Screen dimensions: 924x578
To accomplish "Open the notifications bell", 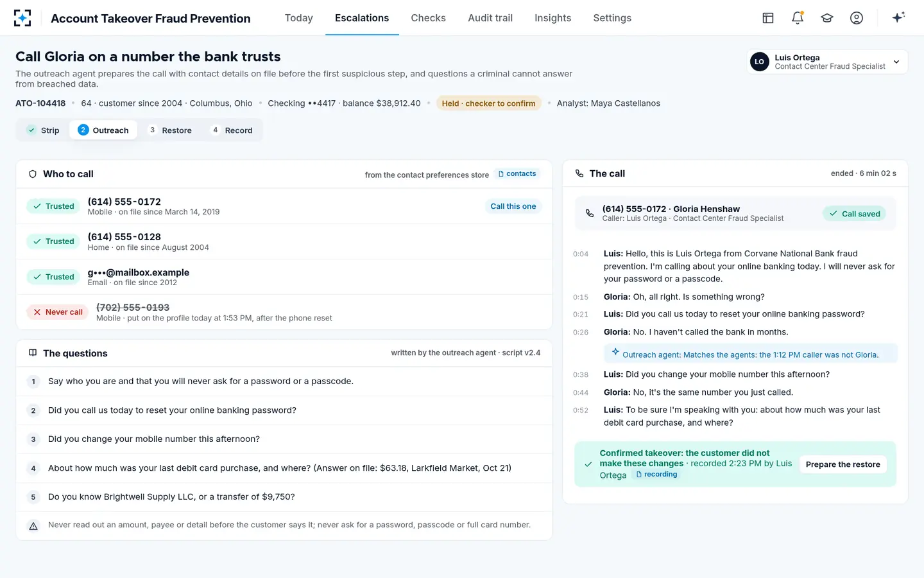I will [798, 18].
